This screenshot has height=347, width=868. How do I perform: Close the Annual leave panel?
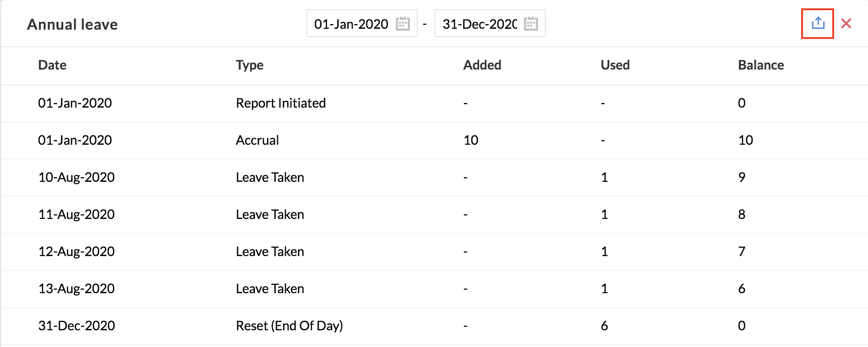pyautogui.click(x=846, y=24)
